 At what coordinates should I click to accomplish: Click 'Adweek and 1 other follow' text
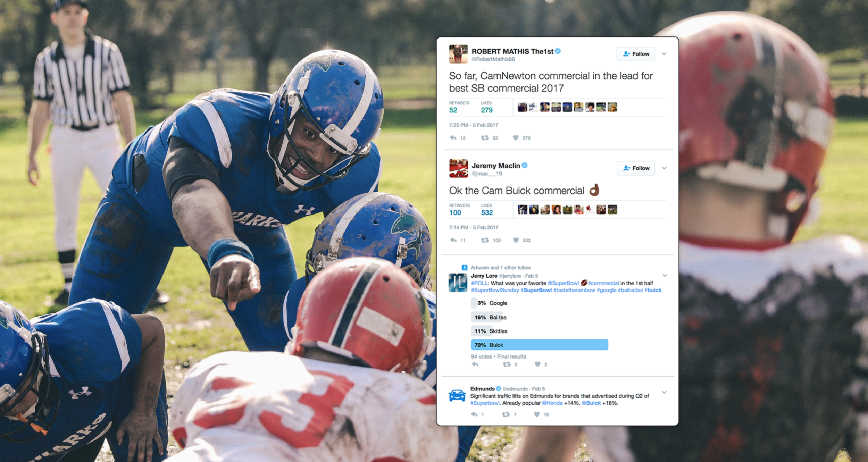tap(501, 268)
